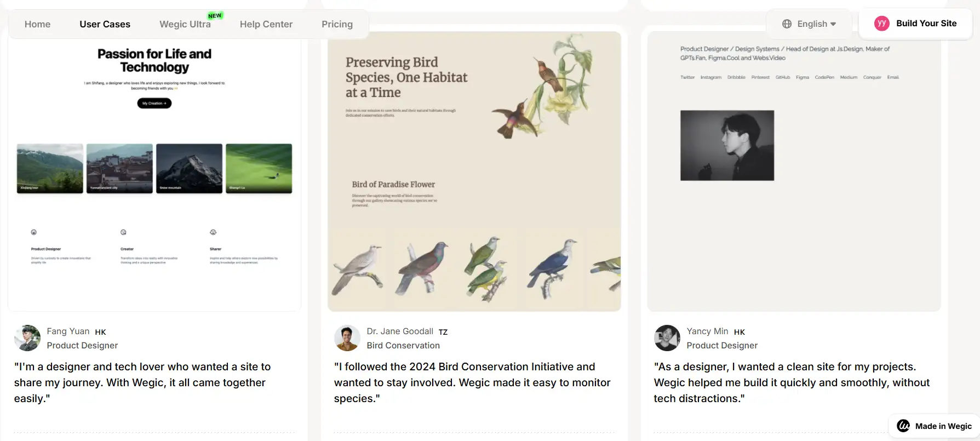Open the Home nav item

click(x=37, y=24)
